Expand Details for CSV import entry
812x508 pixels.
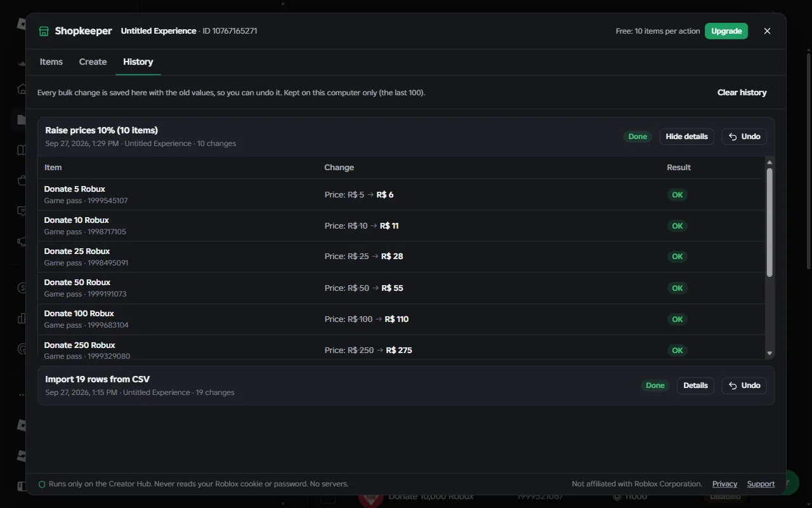(695, 385)
